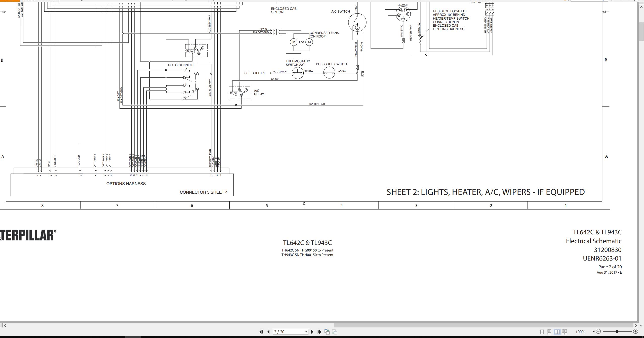
Task: Switch to continuous page layout
Action: pyautogui.click(x=549, y=332)
